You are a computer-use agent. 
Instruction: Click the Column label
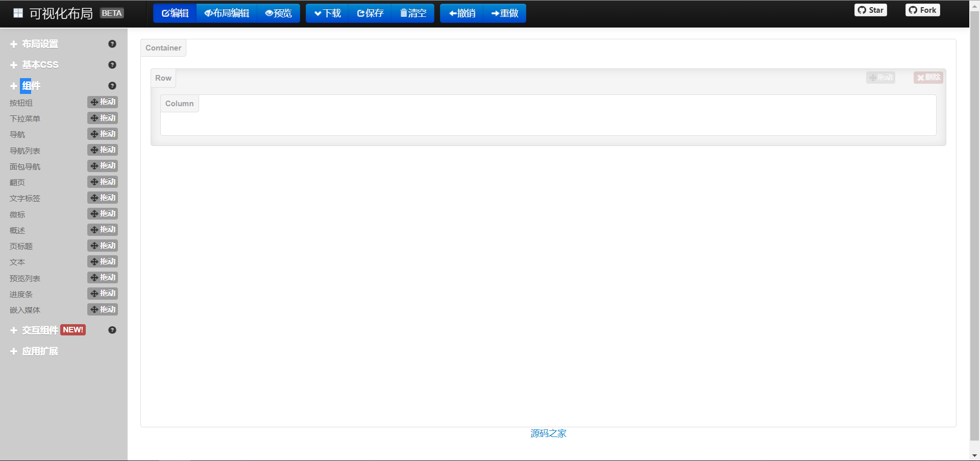tap(179, 104)
